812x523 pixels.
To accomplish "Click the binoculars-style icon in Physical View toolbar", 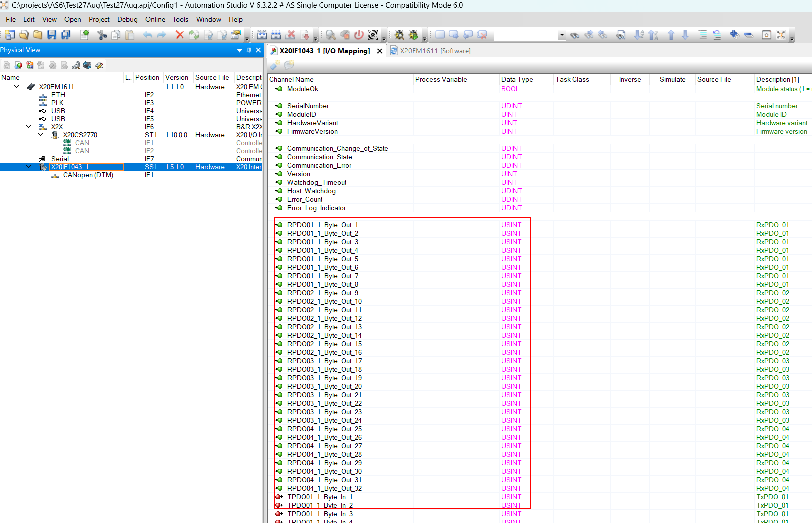I will click(x=76, y=65).
